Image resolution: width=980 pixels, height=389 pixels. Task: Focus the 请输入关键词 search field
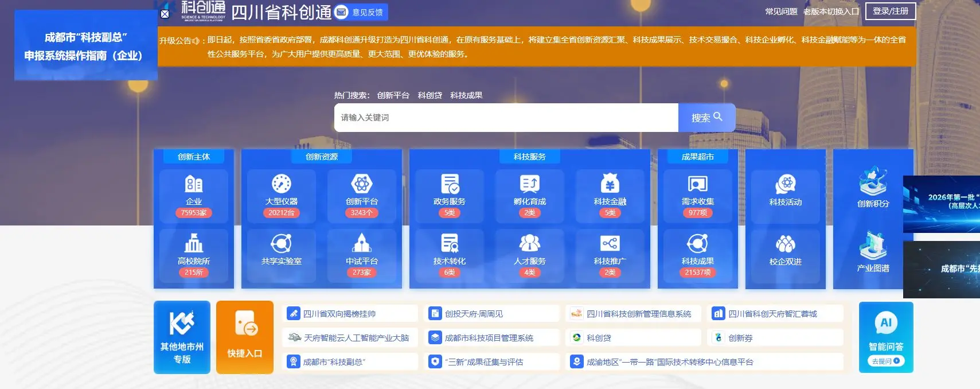pos(506,118)
